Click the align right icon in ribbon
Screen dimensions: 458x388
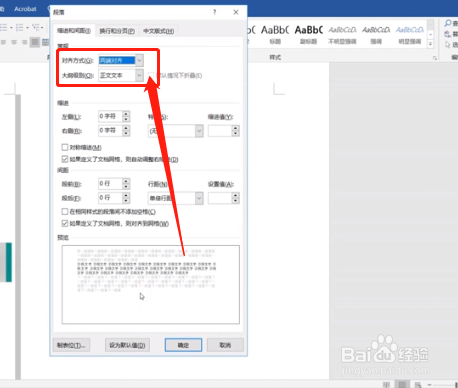tap(24, 42)
